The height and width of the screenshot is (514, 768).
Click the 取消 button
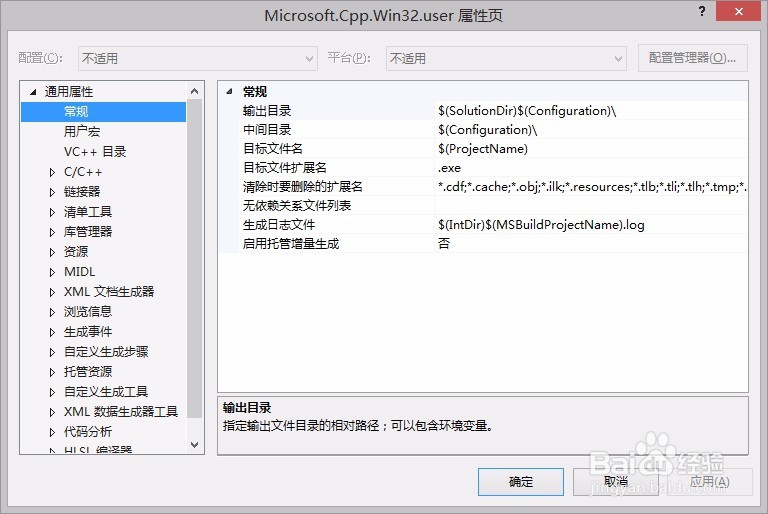[x=615, y=482]
